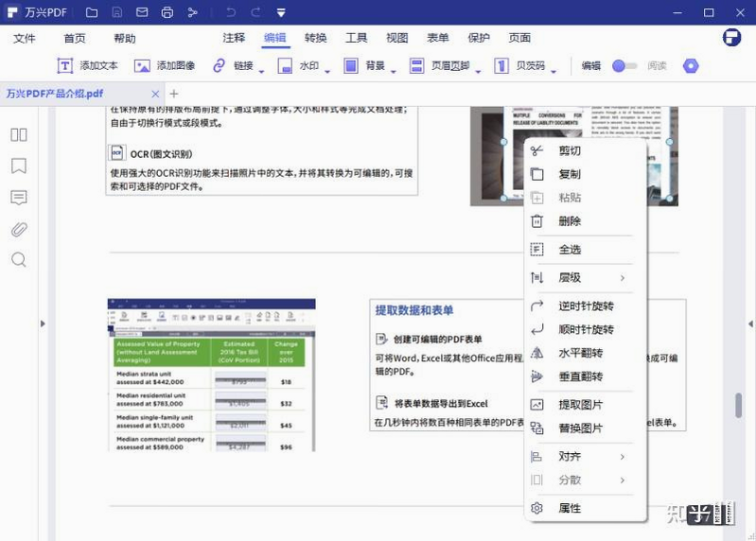Choose 顺时针旋转 from context menu
This screenshot has width=756, height=541.
(x=586, y=329)
